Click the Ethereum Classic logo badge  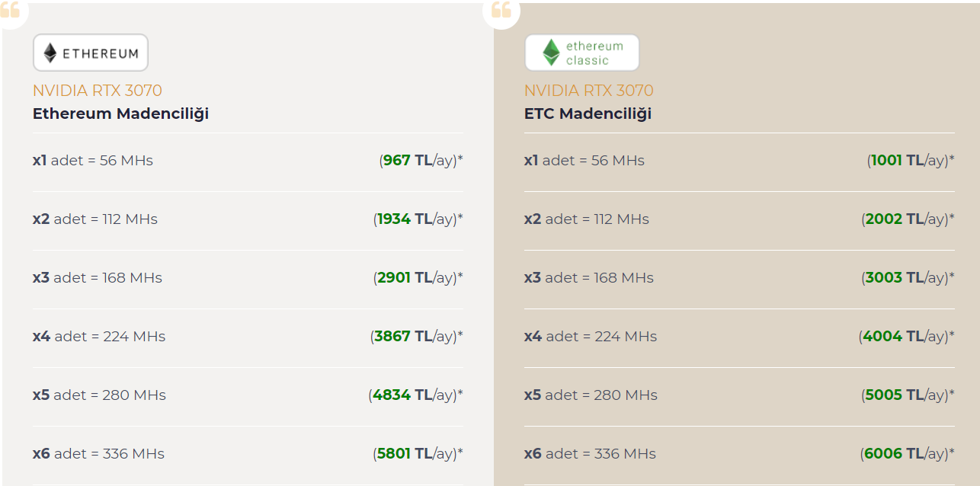[581, 53]
